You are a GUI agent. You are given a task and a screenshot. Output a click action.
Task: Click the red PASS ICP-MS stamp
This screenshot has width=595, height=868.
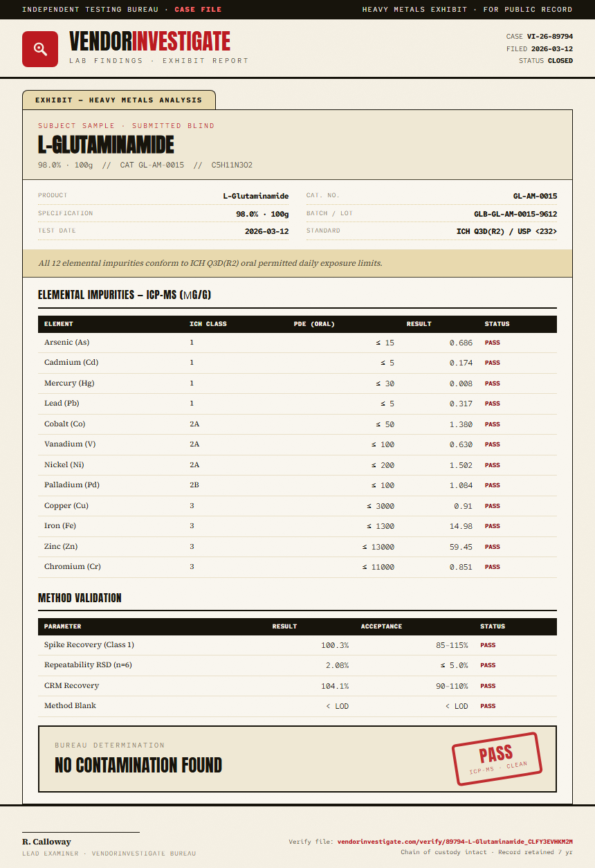click(496, 759)
